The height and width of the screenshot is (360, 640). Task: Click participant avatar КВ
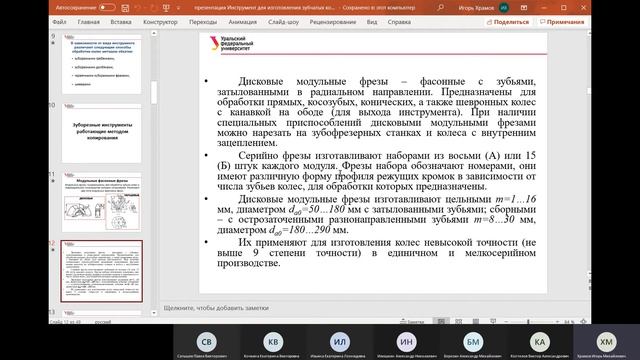click(273, 342)
